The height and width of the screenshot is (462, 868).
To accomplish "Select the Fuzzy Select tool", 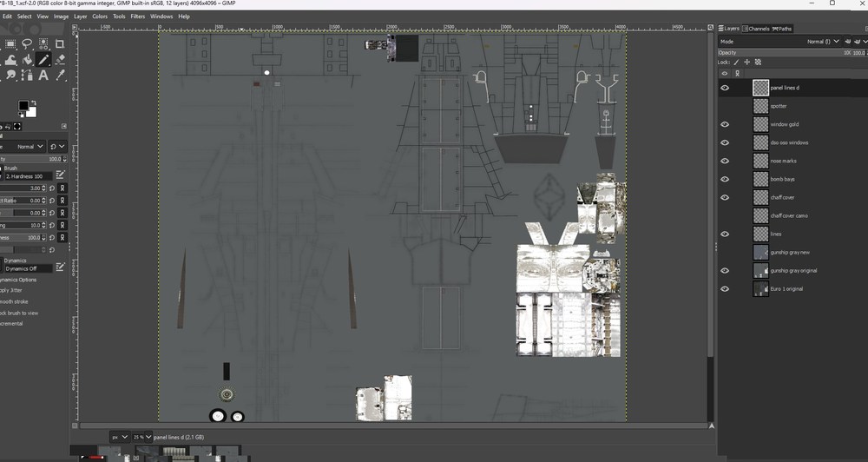I will pos(43,43).
